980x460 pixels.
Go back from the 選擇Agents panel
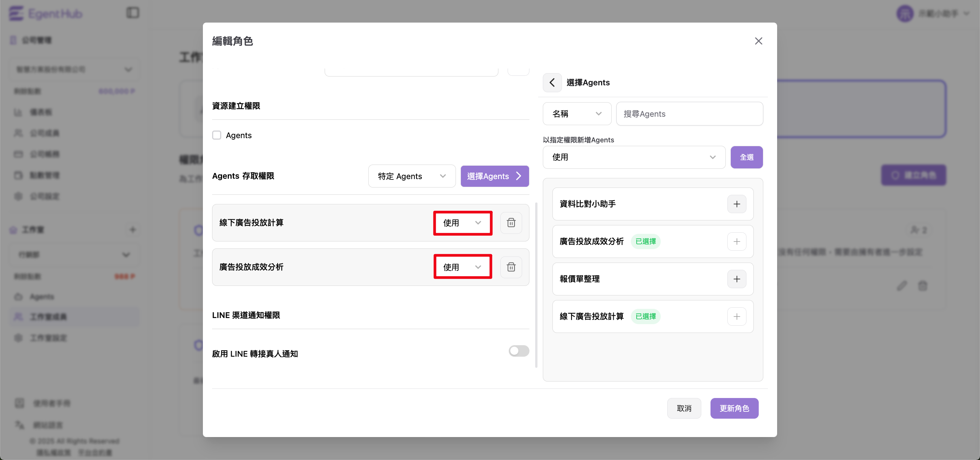(x=552, y=83)
